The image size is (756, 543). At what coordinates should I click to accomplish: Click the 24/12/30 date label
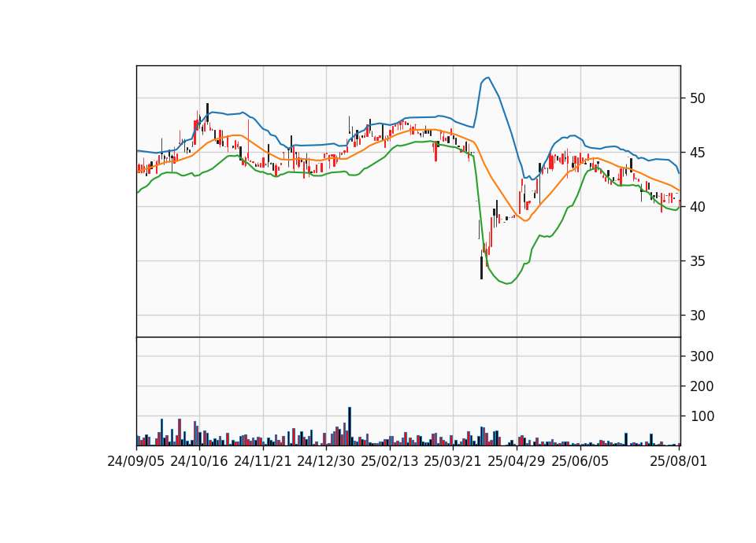pyautogui.click(x=326, y=461)
